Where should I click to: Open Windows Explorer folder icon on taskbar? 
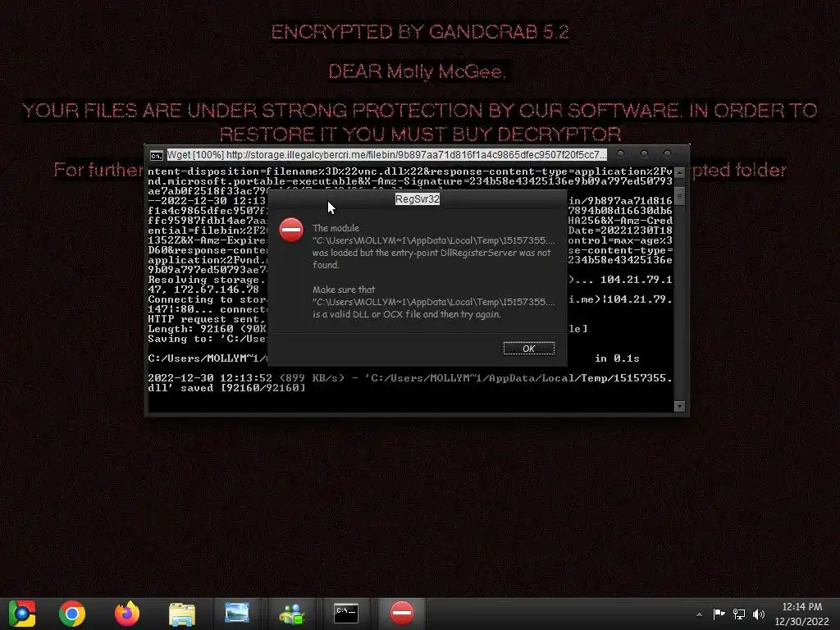coord(182,614)
